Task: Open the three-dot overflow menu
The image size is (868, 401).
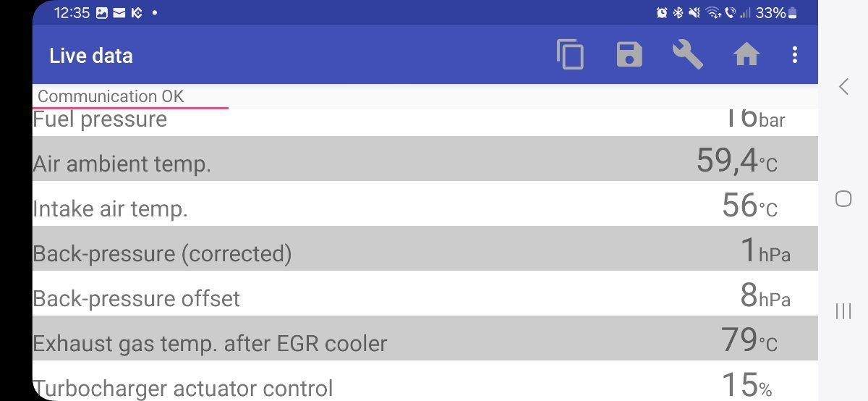Action: point(794,55)
